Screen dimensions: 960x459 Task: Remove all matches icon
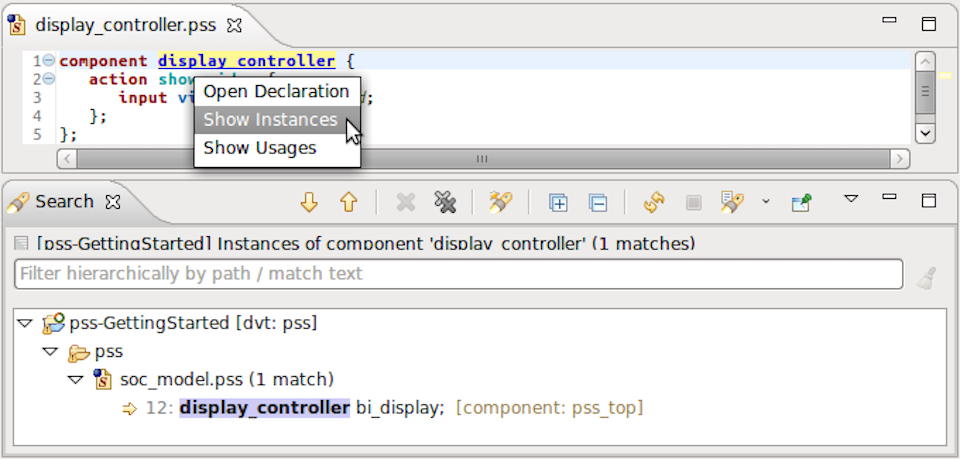click(446, 202)
